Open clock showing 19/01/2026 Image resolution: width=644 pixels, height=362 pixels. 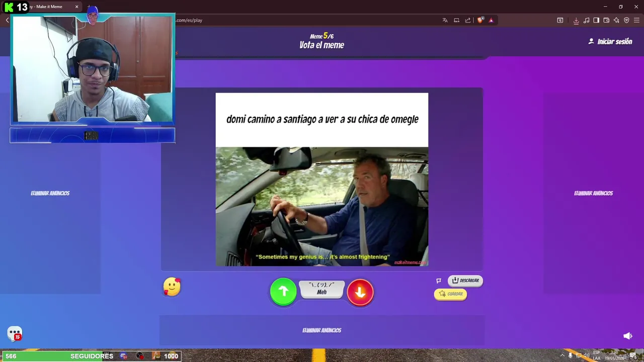pyautogui.click(x=614, y=355)
